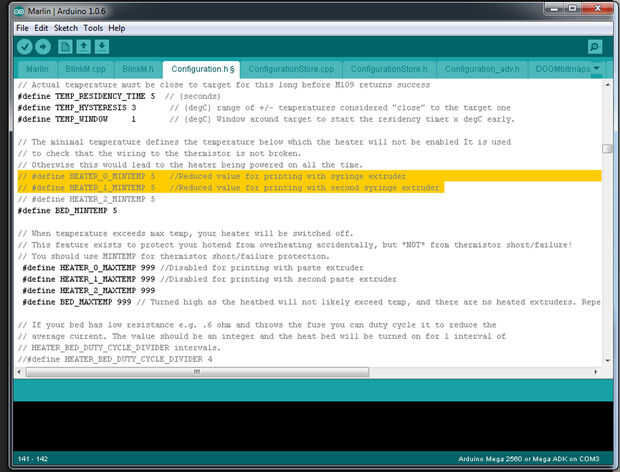This screenshot has height=472, width=620.
Task: Switch to the ConfigurationStore.h tab
Action: point(389,69)
